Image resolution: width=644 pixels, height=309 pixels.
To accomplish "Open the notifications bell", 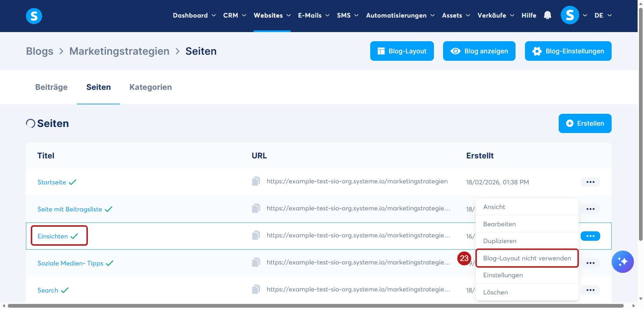I will pyautogui.click(x=548, y=16).
